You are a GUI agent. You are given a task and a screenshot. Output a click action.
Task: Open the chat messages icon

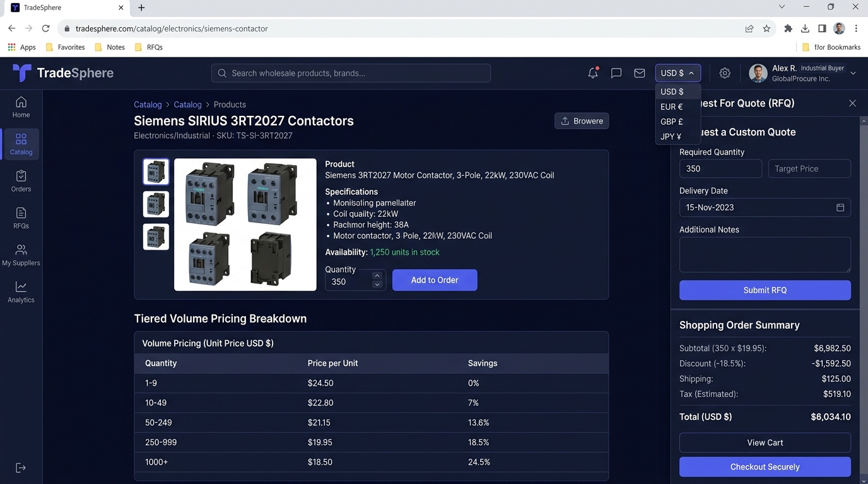click(616, 73)
